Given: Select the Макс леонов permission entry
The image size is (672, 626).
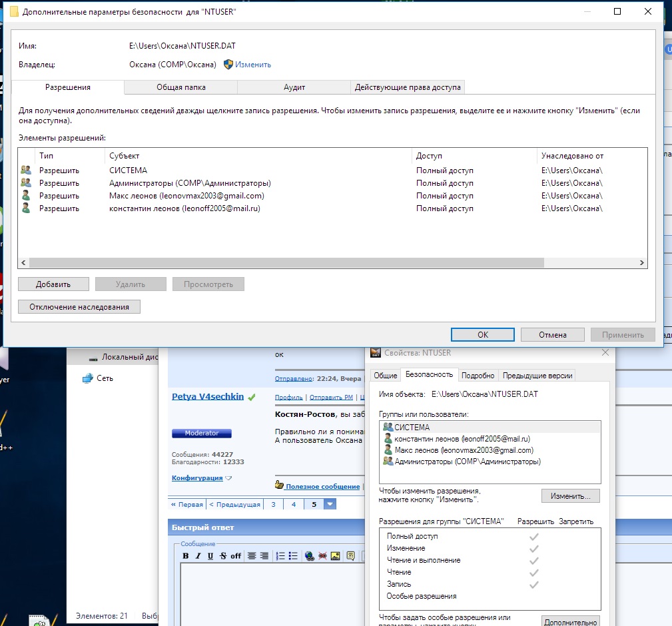Looking at the screenshot, I should [x=186, y=196].
